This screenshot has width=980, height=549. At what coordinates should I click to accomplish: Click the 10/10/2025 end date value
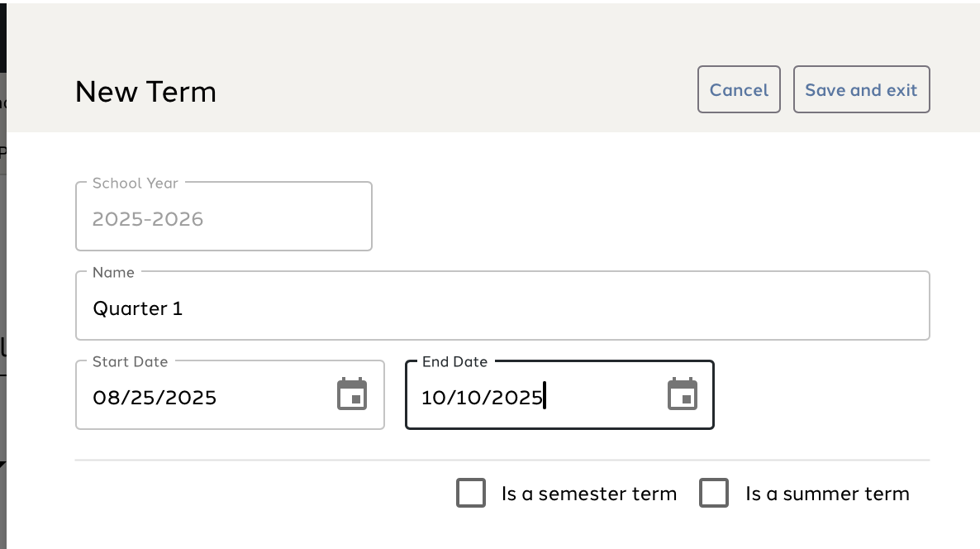[x=482, y=398]
